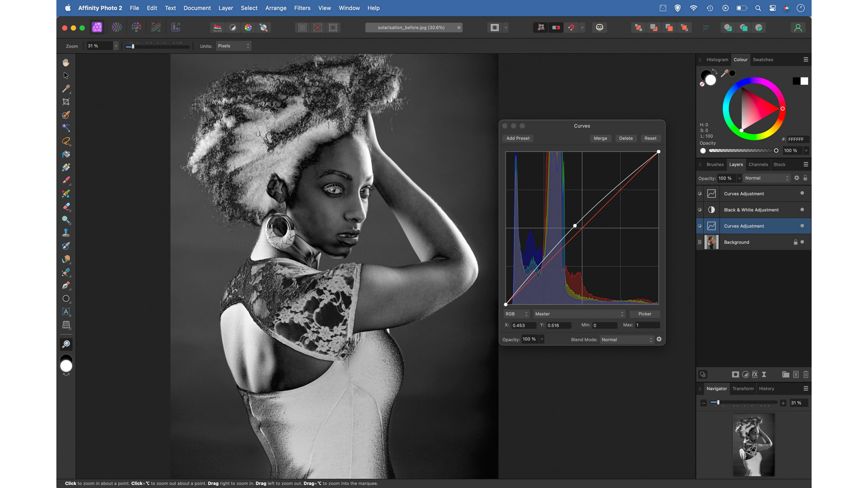Select the Zoom tool in tools panel
The height and width of the screenshot is (488, 868).
point(66,344)
